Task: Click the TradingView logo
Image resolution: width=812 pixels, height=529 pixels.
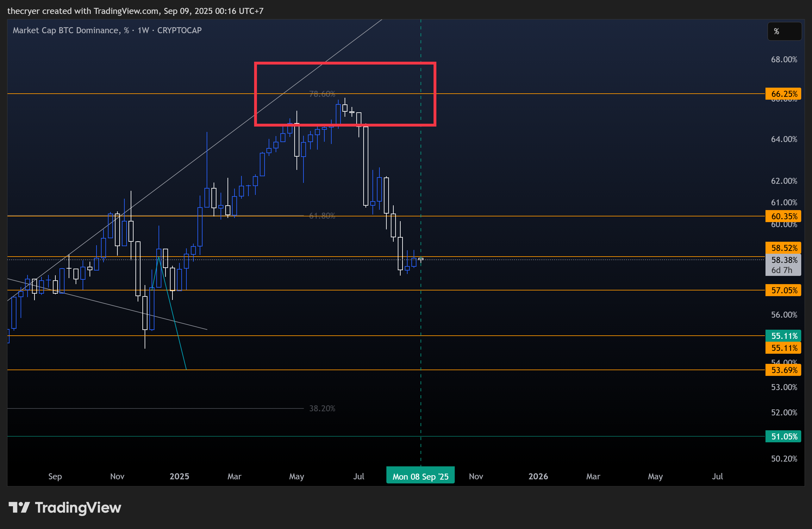Action: (65, 507)
